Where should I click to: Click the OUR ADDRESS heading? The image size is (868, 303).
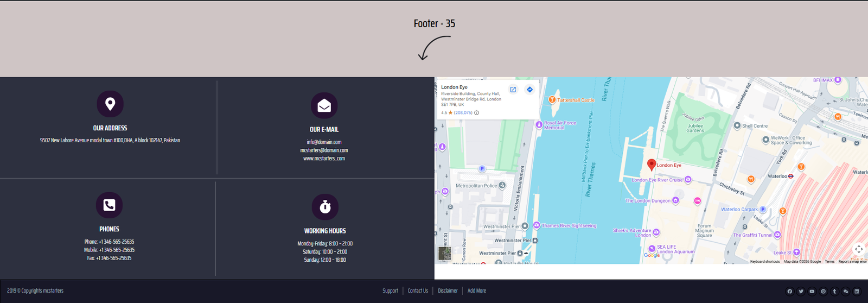110,128
